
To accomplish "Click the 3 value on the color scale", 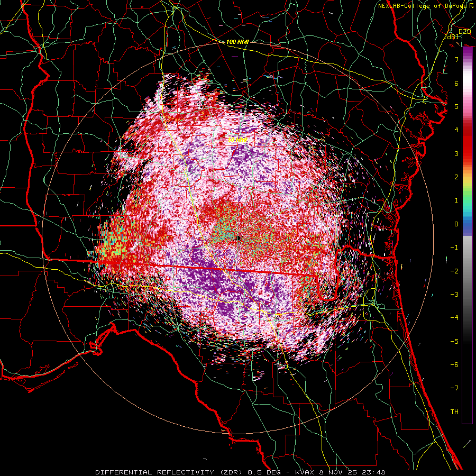I will tap(456, 153).
